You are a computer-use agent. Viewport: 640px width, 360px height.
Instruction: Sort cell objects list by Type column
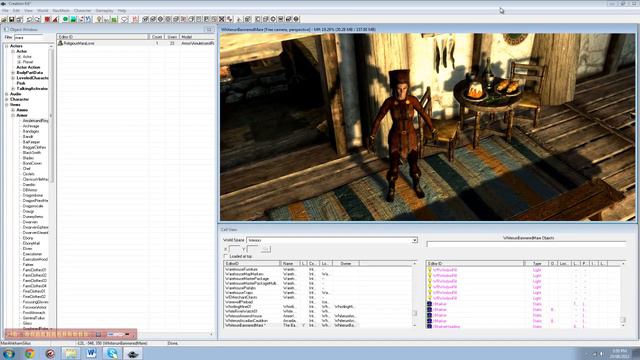pyautogui.click(x=537, y=264)
